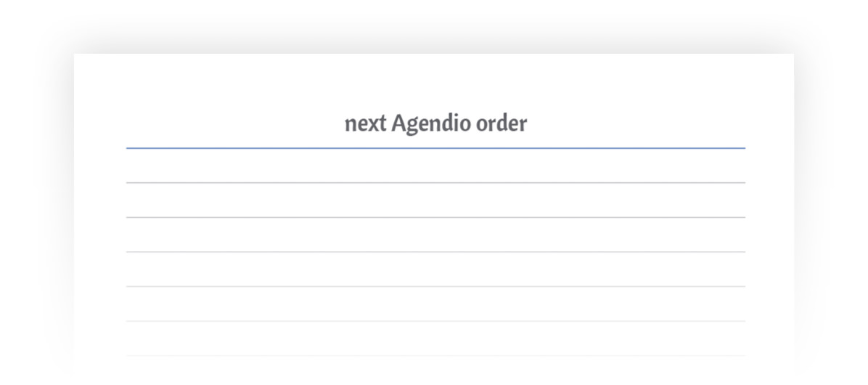The height and width of the screenshot is (385, 868).
Task: Click the gray background right of the page
Action: [x=831, y=218]
